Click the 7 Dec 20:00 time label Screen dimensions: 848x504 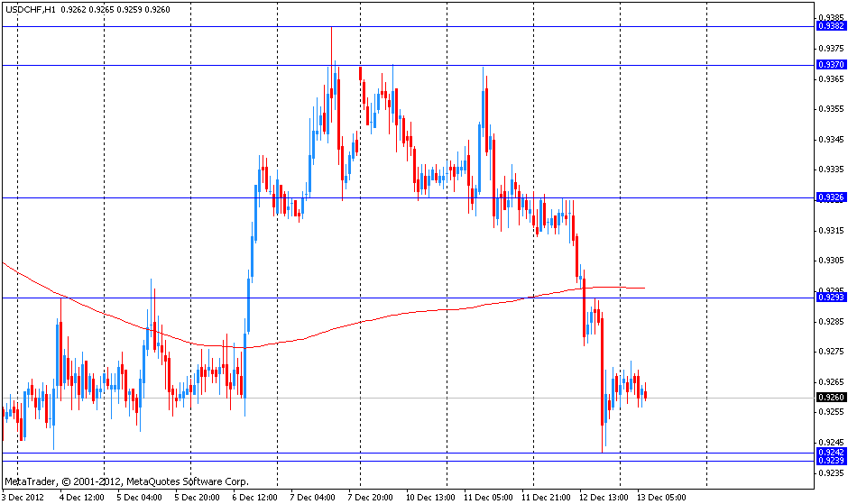(x=371, y=498)
